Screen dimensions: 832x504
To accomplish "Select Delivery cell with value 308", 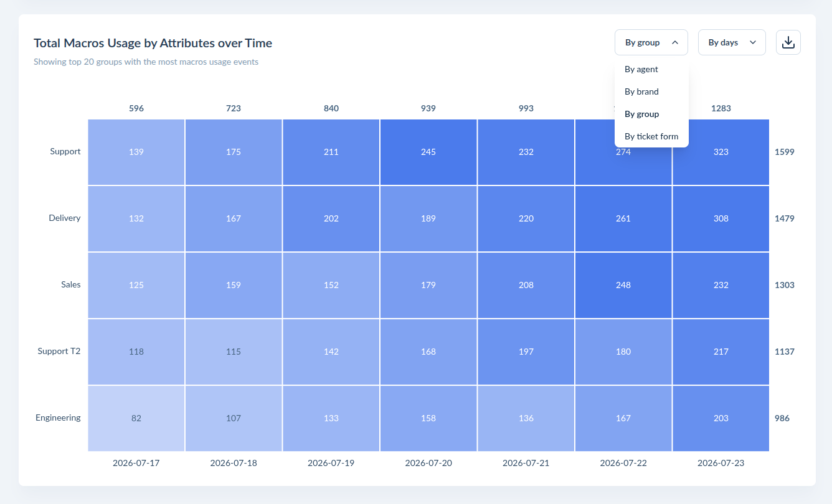I will 721,218.
